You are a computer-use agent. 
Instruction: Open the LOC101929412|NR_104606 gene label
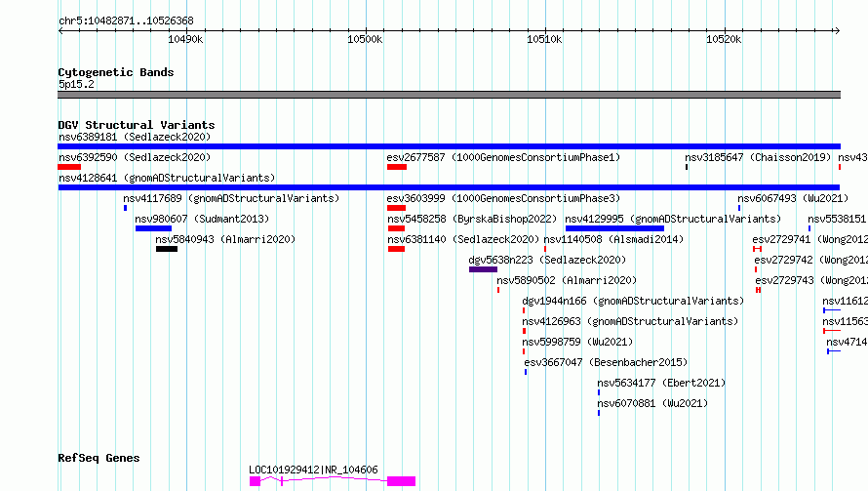[x=313, y=470]
